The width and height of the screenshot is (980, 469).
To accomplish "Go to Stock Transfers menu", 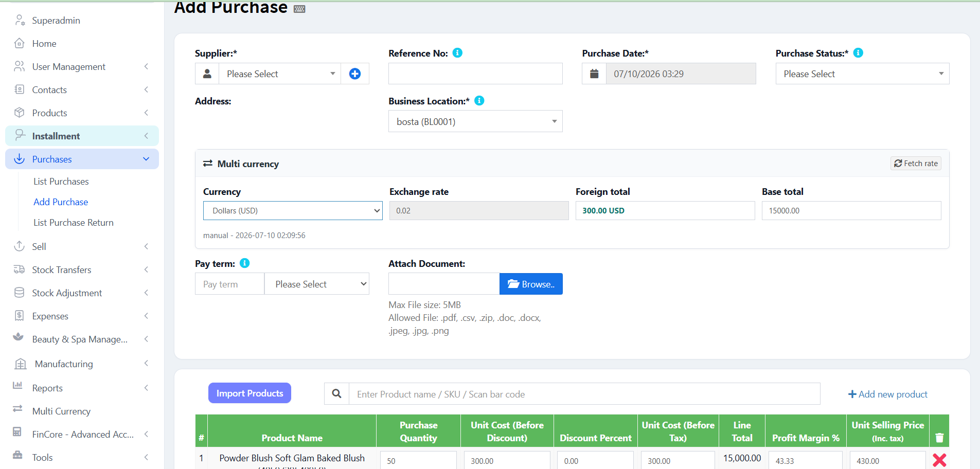I will [x=62, y=269].
